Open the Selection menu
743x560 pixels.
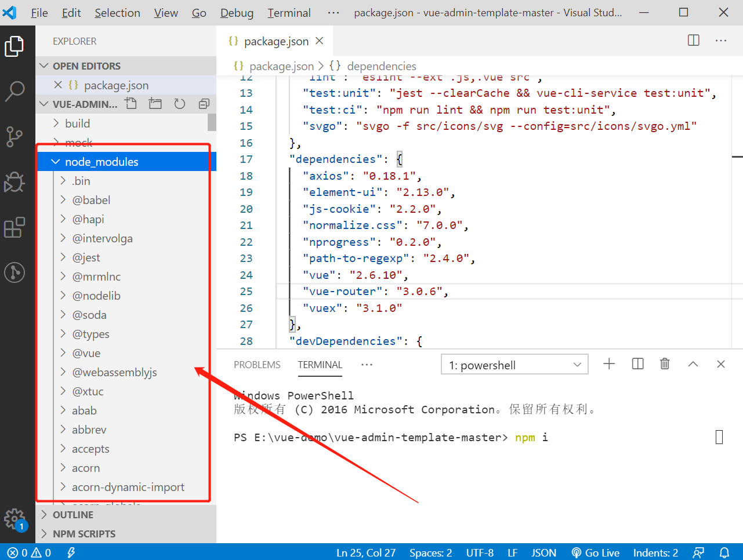(117, 13)
